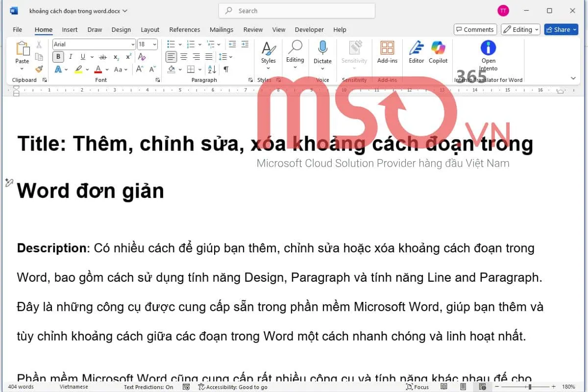This screenshot has height=392, width=588.
Task: Open the font size 18 dropdown
Action: pyautogui.click(x=155, y=45)
